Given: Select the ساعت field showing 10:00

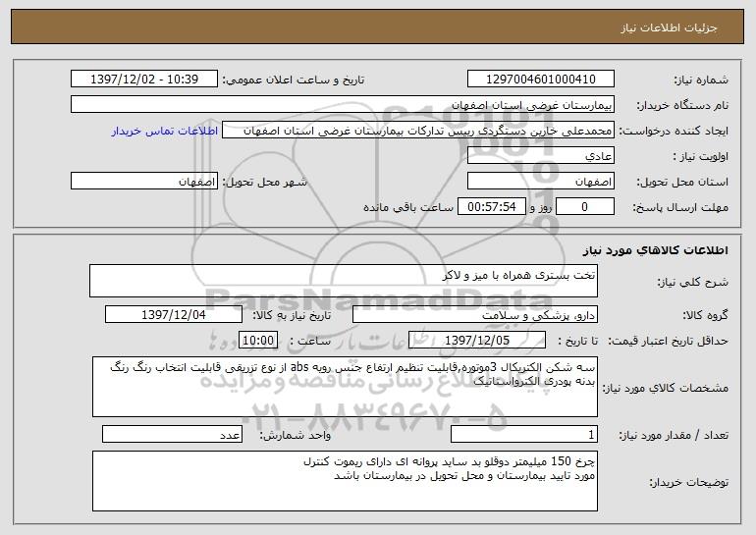Looking at the screenshot, I should pyautogui.click(x=258, y=341).
